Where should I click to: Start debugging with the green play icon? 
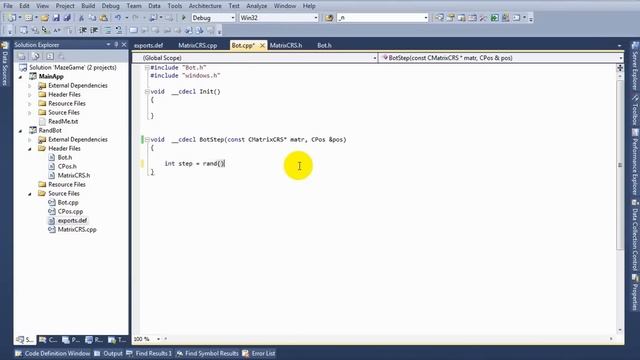184,18
